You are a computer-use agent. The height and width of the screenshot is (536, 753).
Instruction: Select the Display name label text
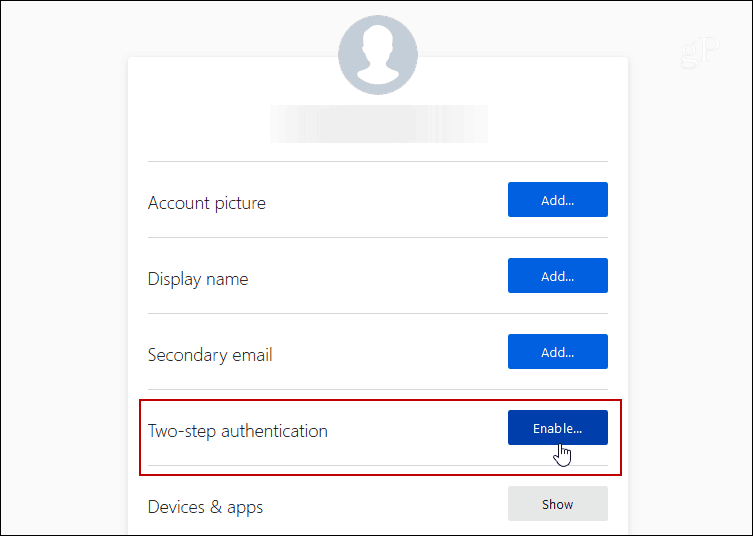pos(198,279)
